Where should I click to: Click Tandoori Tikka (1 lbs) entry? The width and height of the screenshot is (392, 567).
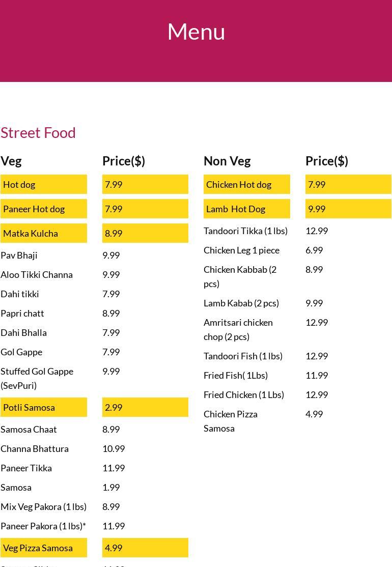[245, 231]
